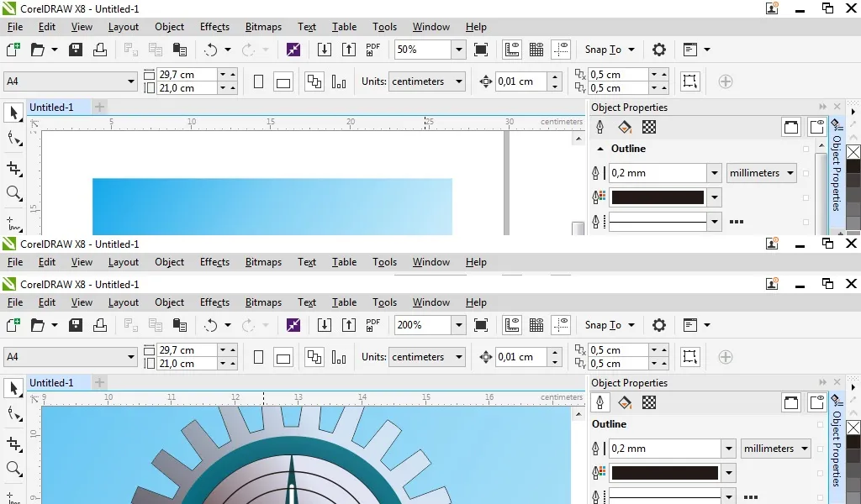861x504 pixels.
Task: Add new document tab with plus in top window
Action: [x=99, y=107]
